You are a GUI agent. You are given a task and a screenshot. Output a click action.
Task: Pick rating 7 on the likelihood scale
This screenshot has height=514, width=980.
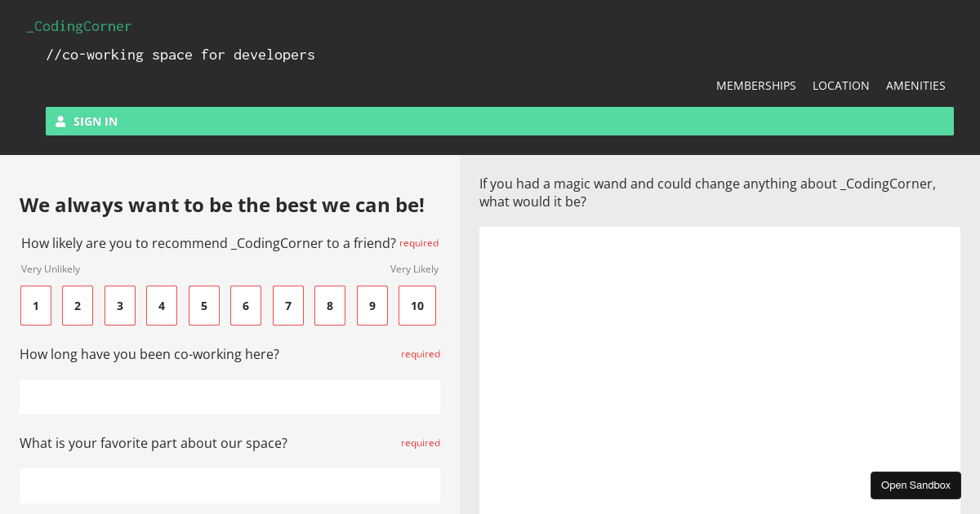tap(287, 305)
